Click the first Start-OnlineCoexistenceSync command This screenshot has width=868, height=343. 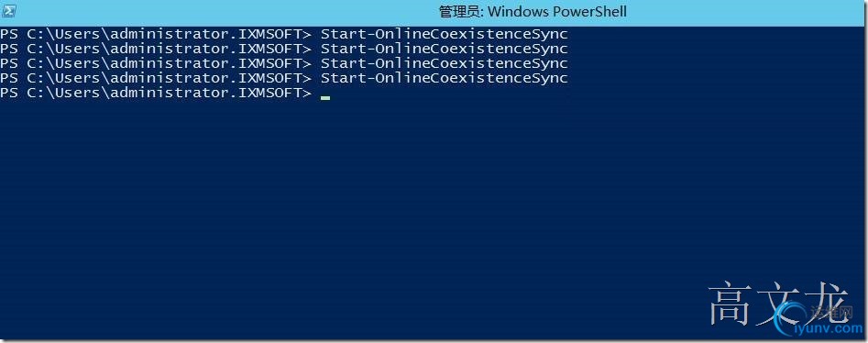click(x=445, y=34)
